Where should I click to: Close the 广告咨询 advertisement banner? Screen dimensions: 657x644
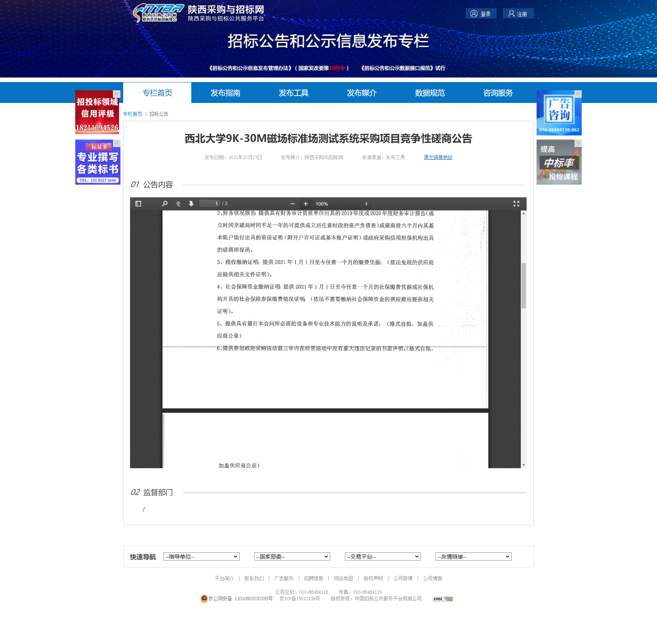pos(578,94)
